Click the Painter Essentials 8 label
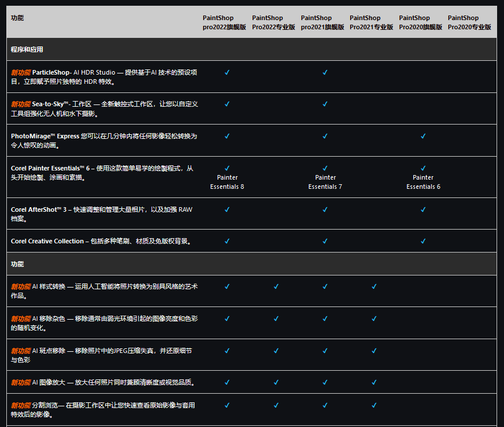 [227, 182]
